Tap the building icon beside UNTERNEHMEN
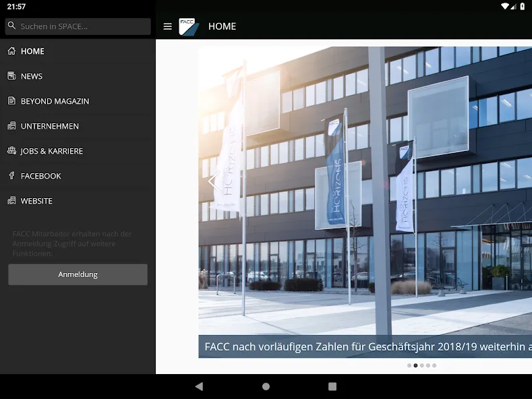Image resolution: width=532 pixels, height=399 pixels. pyautogui.click(x=11, y=126)
